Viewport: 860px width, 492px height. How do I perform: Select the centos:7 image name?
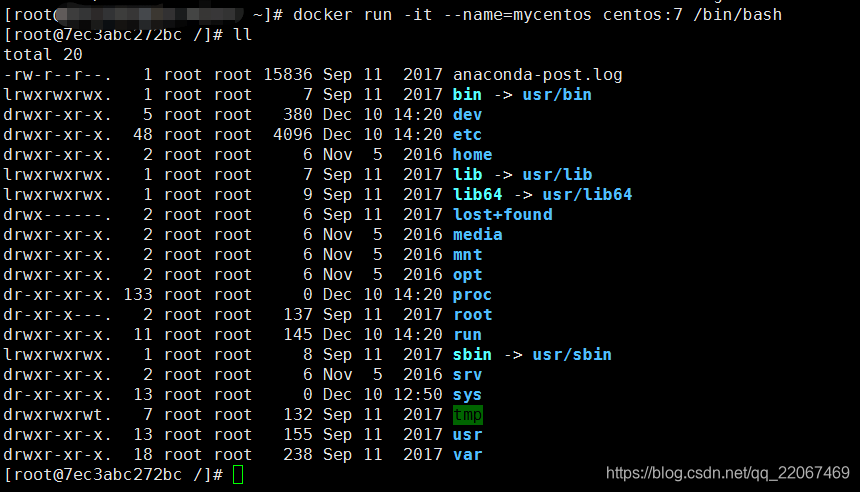pyautogui.click(x=643, y=14)
